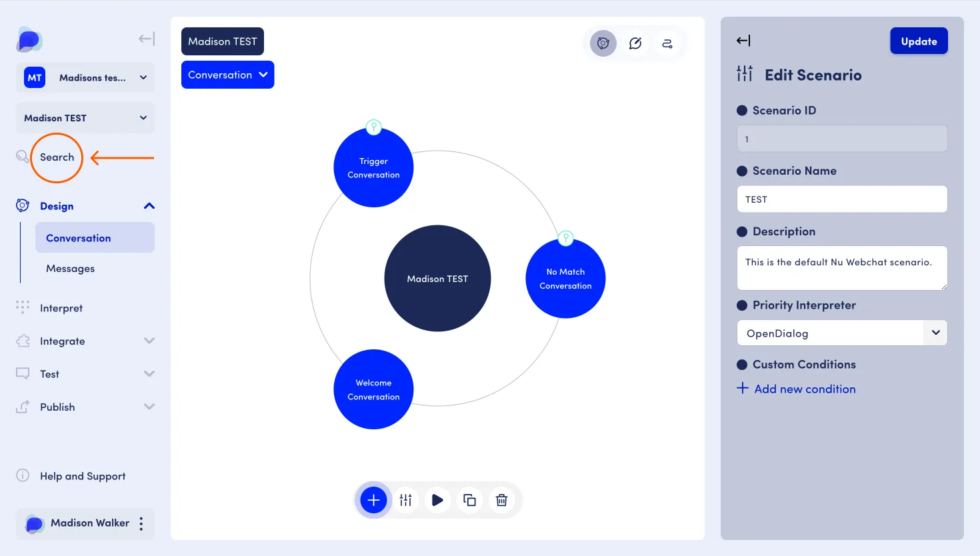Click the Interpret dots icon
This screenshot has width=980, height=556.
click(x=23, y=307)
